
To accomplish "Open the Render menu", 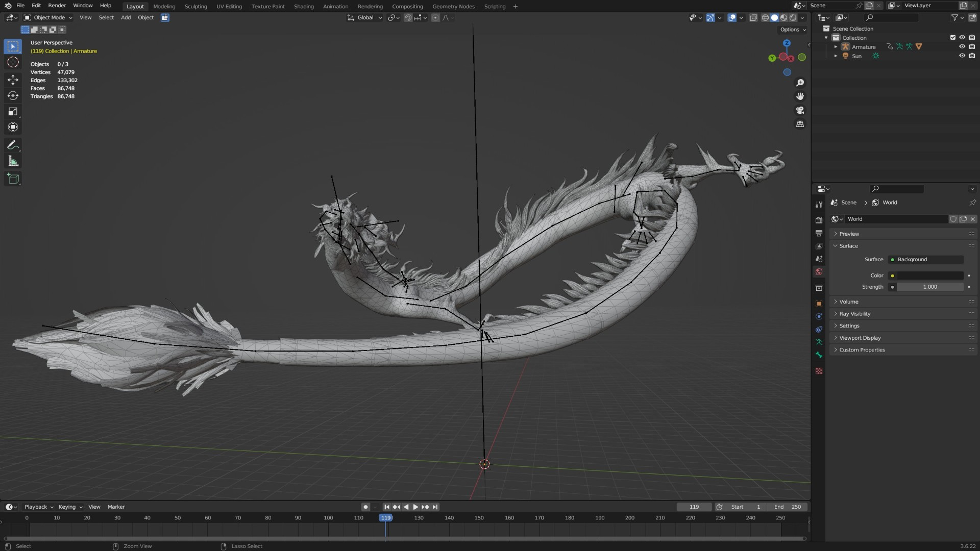I will click(57, 6).
